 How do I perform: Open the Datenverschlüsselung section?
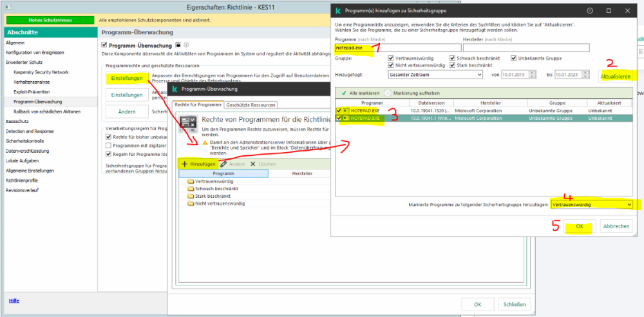(x=27, y=151)
